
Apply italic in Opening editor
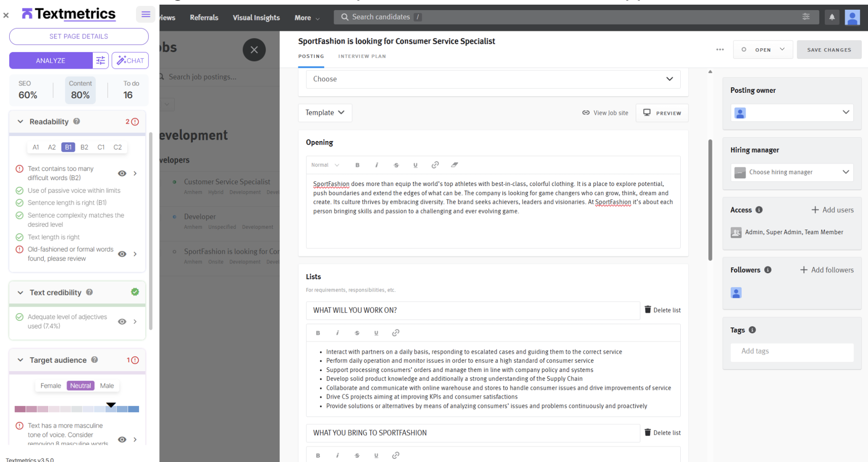point(377,165)
